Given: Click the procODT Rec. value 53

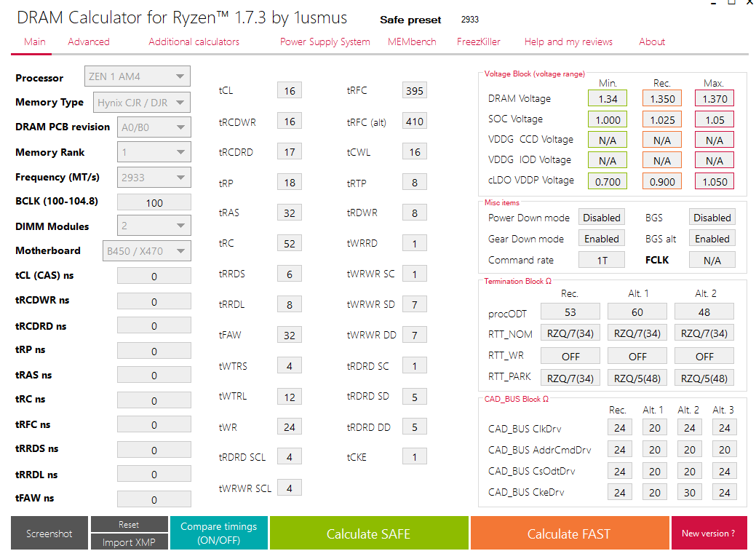Looking at the screenshot, I should click(x=570, y=312).
